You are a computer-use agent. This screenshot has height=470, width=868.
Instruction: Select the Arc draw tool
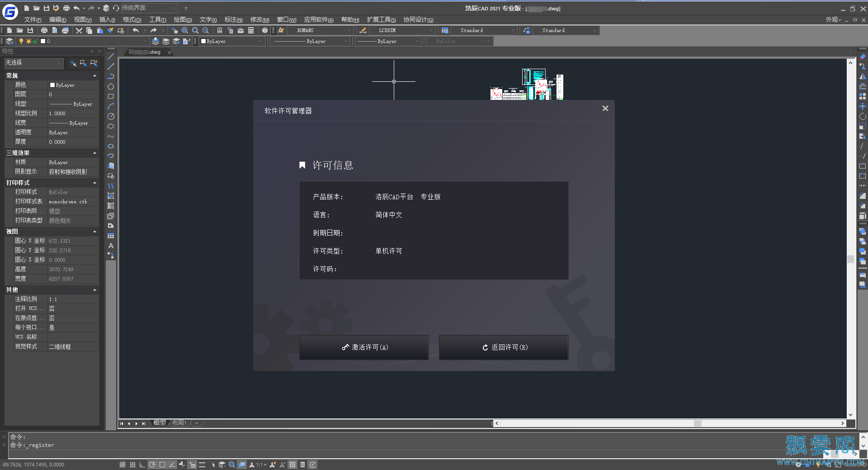[111, 106]
